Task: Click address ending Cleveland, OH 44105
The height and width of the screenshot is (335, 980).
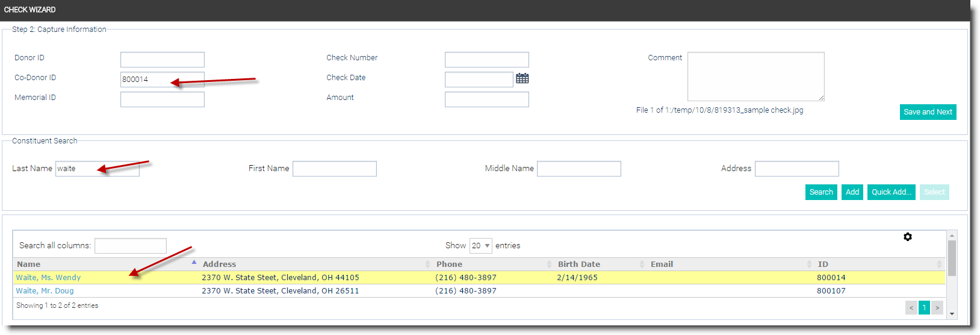Action: pos(281,278)
